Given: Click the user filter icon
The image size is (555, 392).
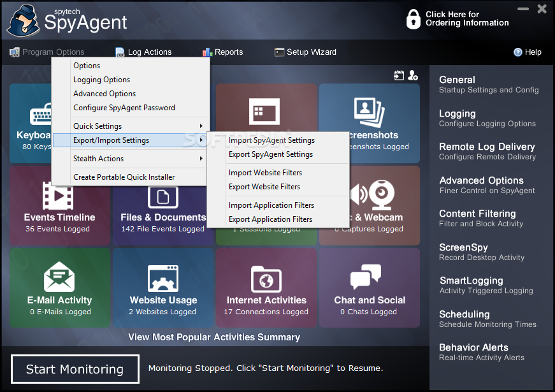Looking at the screenshot, I should coord(413,75).
